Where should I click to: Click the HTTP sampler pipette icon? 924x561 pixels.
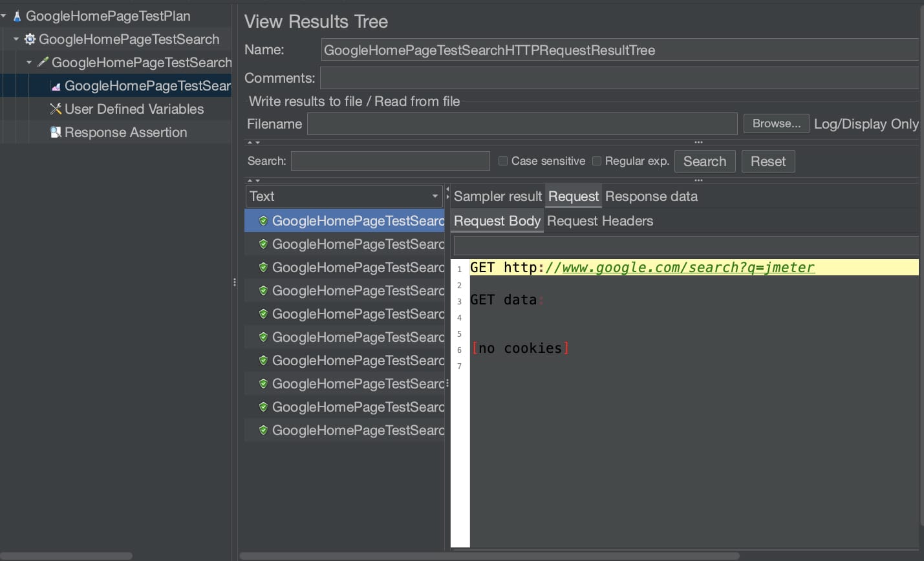click(43, 63)
